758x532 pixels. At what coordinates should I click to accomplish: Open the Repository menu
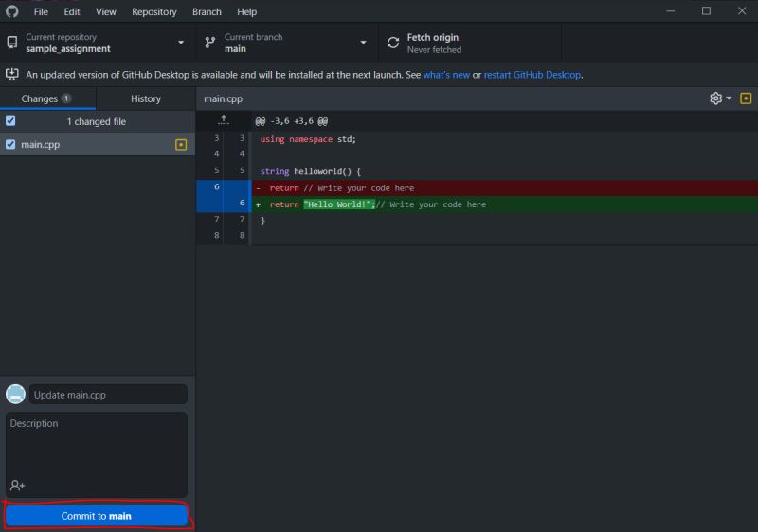(154, 11)
